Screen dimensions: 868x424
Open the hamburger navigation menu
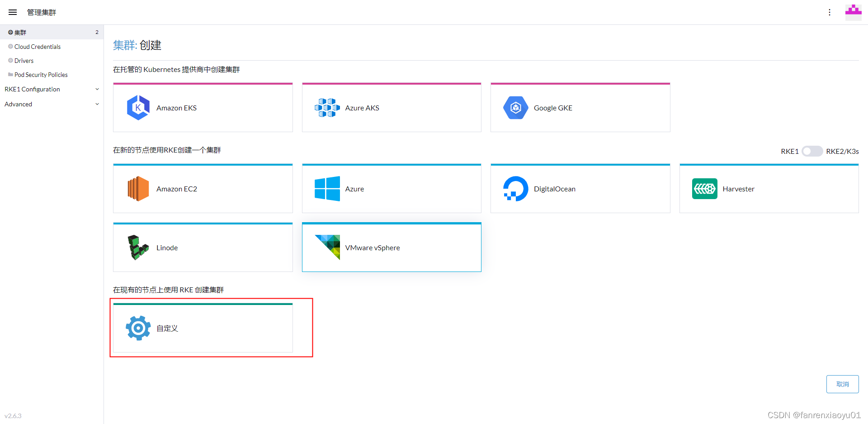(13, 12)
